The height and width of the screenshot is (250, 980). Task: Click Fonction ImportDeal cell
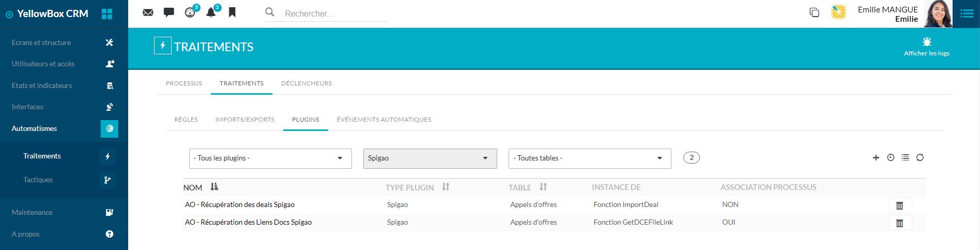pos(626,204)
